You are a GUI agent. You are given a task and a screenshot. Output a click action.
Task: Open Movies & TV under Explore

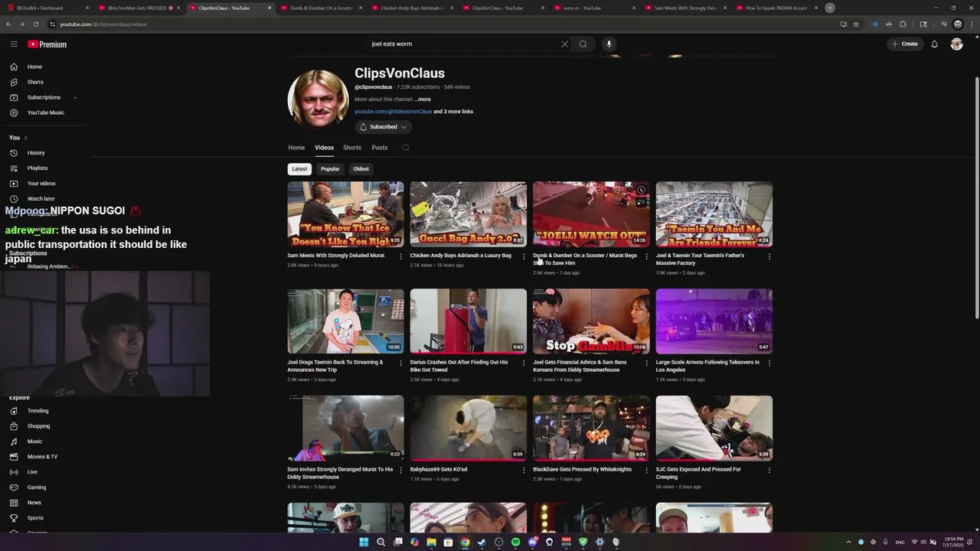pos(43,457)
